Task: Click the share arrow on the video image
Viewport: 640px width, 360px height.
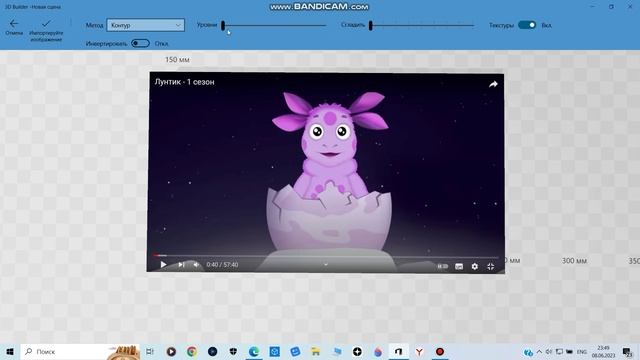Action: point(493,84)
